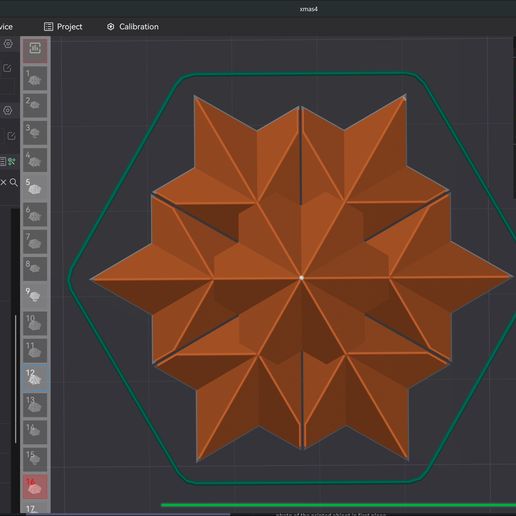516x516 pixels.
Task: Switch to the partly hidden Device tab
Action: pyautogui.click(x=6, y=27)
